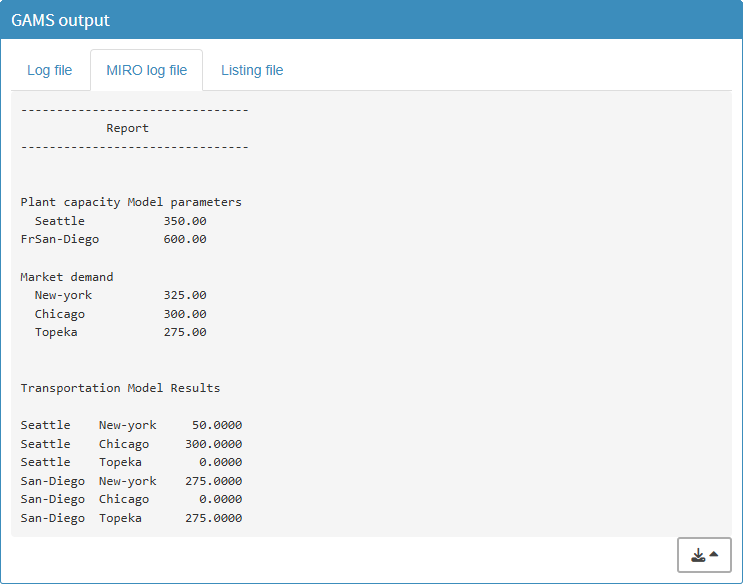
Task: Click the GAMS output panel title
Action: click(61, 20)
